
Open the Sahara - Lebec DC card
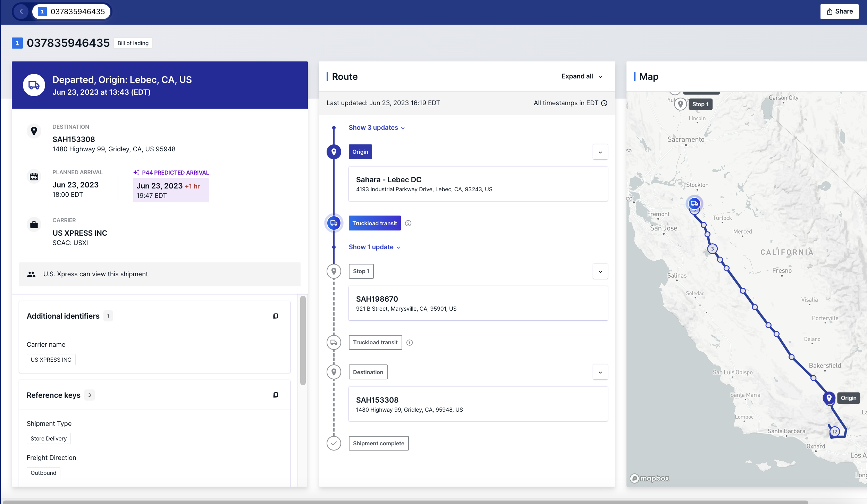(x=478, y=184)
